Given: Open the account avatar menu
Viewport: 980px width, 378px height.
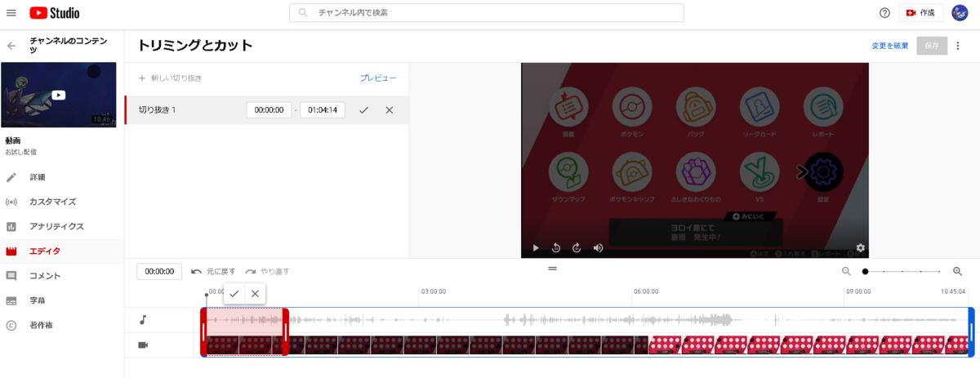Looking at the screenshot, I should click(x=960, y=13).
